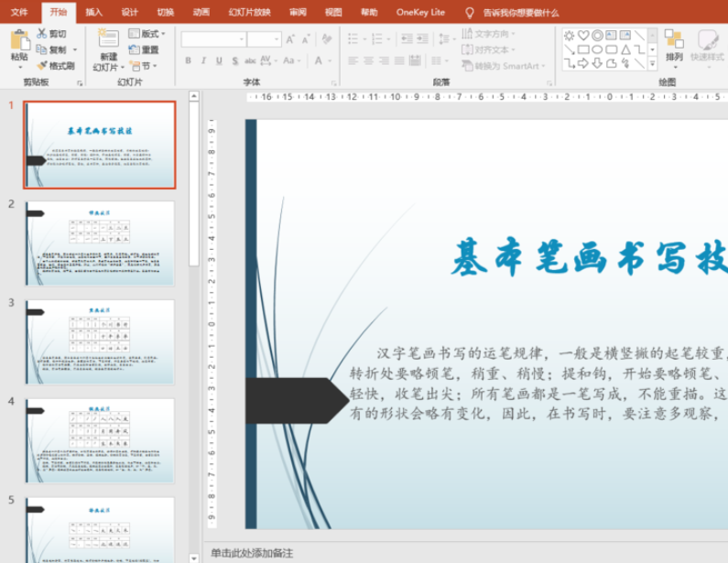Pick the triangle shape from shapes gallery
The width and height of the screenshot is (728, 563).
pos(625,49)
